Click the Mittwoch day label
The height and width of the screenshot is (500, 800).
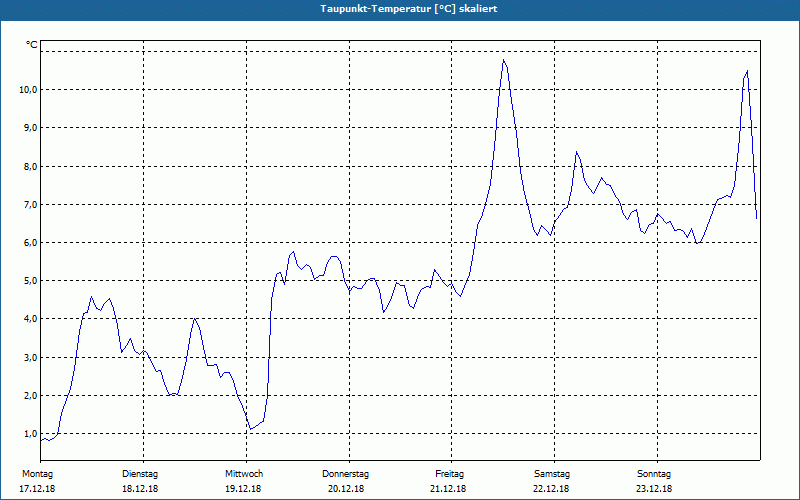coord(244,474)
